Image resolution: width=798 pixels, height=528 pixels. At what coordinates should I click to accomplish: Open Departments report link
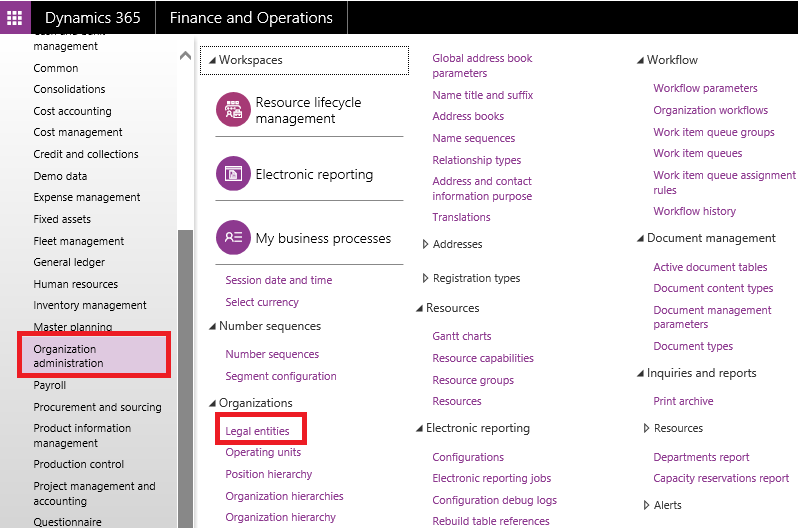pyautogui.click(x=701, y=457)
